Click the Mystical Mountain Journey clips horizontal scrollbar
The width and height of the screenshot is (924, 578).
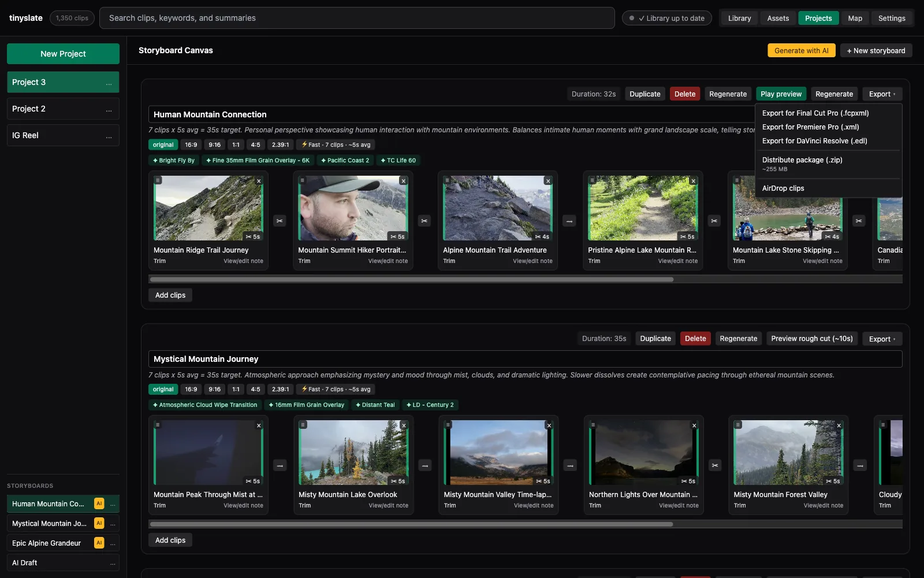coord(411,524)
